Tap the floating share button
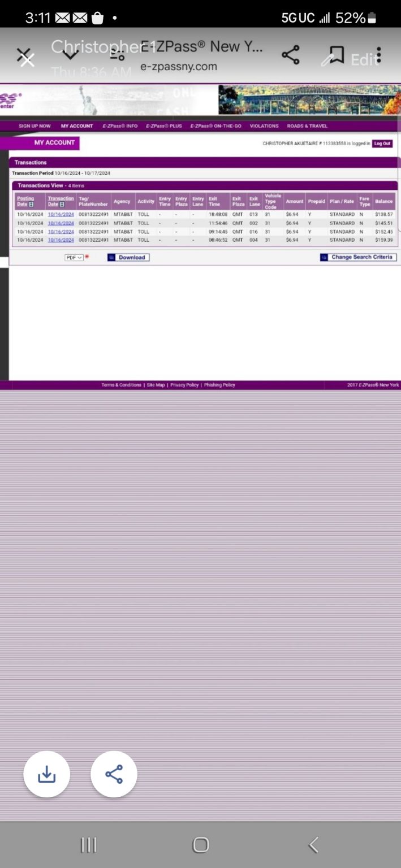 pyautogui.click(x=114, y=774)
